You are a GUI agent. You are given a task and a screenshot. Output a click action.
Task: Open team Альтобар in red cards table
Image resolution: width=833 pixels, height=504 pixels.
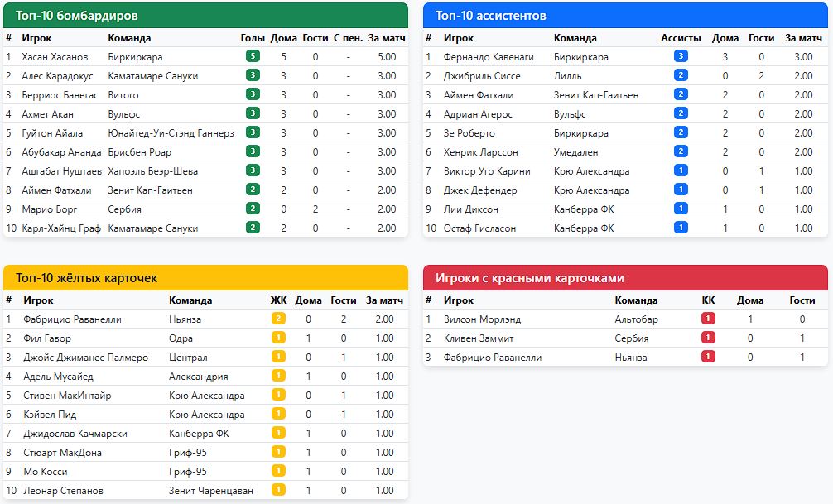tap(636, 319)
